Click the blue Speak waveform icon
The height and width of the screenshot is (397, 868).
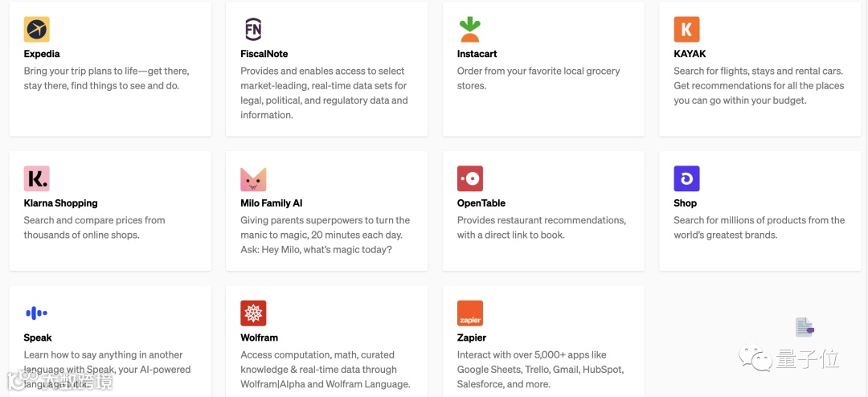coord(37,313)
